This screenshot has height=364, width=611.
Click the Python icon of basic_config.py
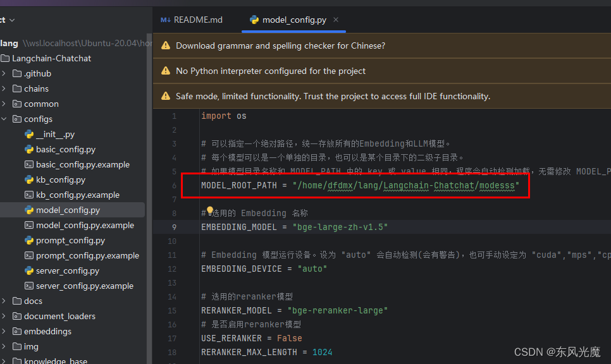29,149
